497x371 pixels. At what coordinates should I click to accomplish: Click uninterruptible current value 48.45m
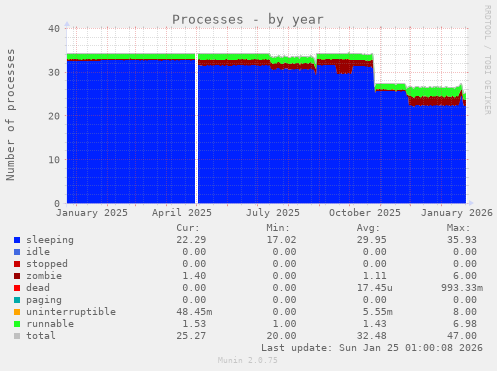[x=194, y=312]
